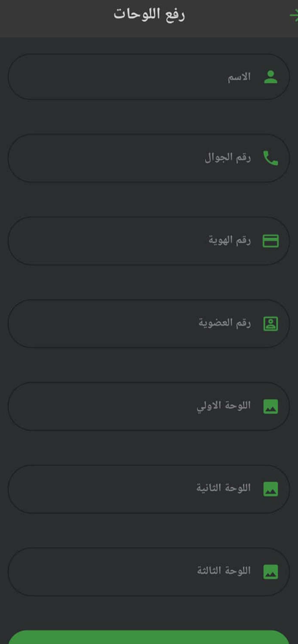The height and width of the screenshot is (644, 298).
Task: Click the person icon beside the name field
Action: tap(272, 77)
